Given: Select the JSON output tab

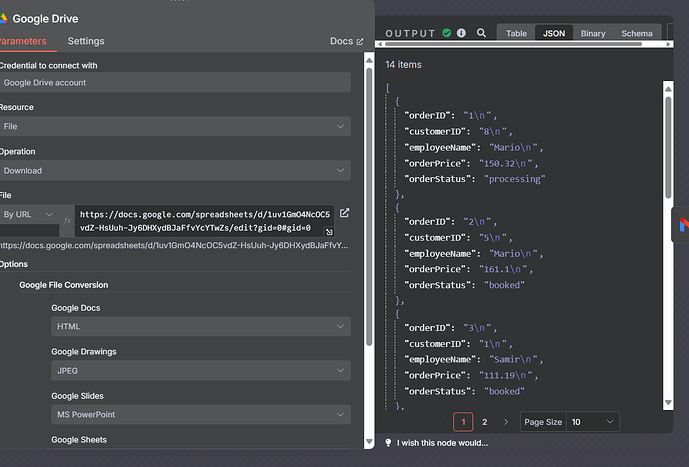Looking at the screenshot, I should [x=554, y=33].
